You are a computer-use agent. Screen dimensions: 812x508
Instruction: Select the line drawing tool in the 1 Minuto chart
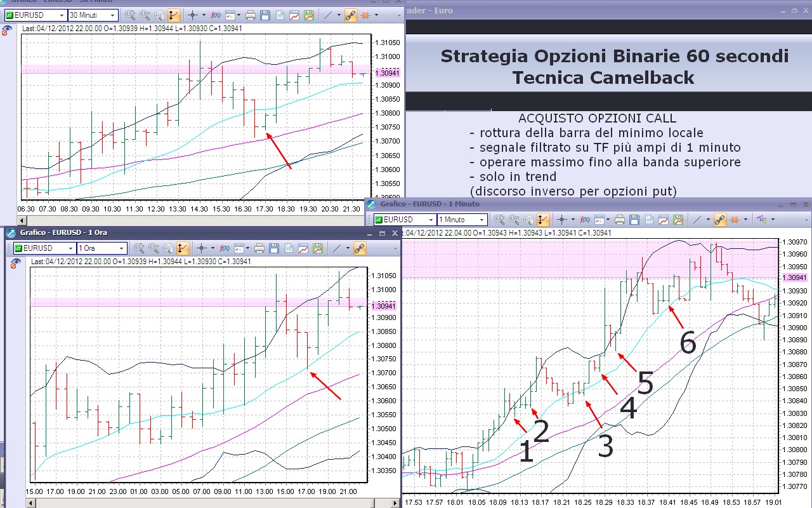(696, 220)
